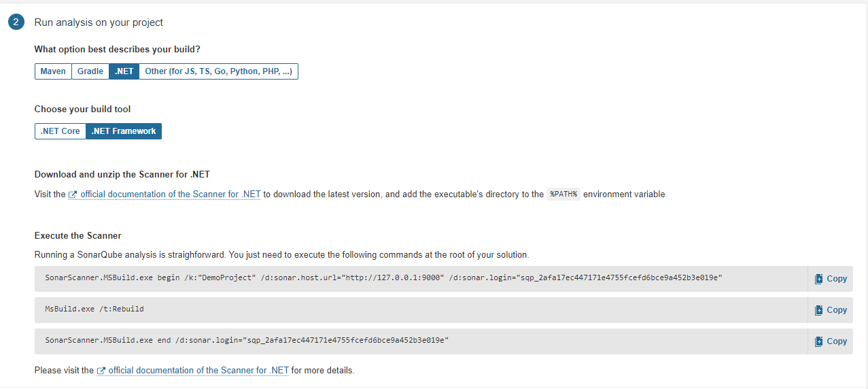Click the %PATH% code label

point(563,194)
